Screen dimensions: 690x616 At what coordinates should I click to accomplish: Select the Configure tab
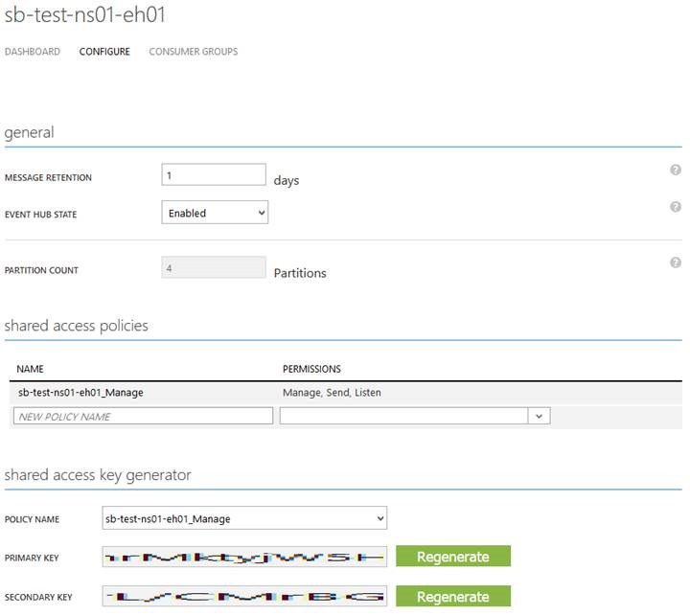(x=104, y=52)
